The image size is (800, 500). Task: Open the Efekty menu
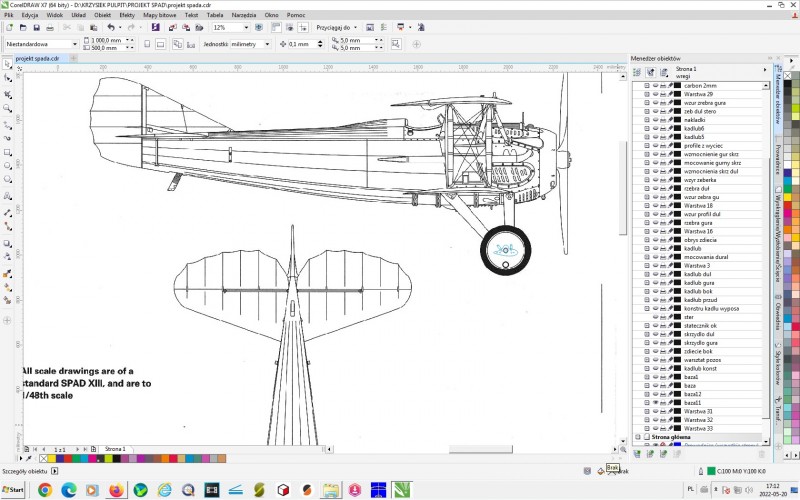click(x=127, y=15)
